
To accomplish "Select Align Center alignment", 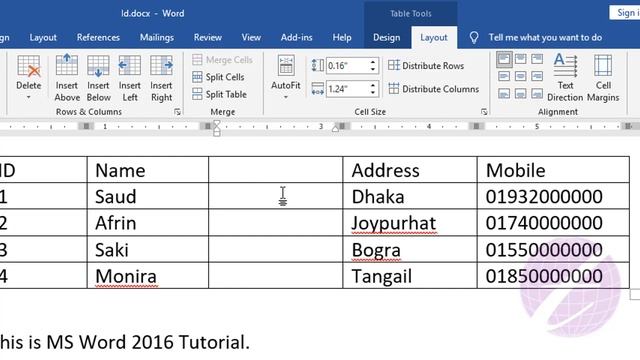I will coord(520,76).
